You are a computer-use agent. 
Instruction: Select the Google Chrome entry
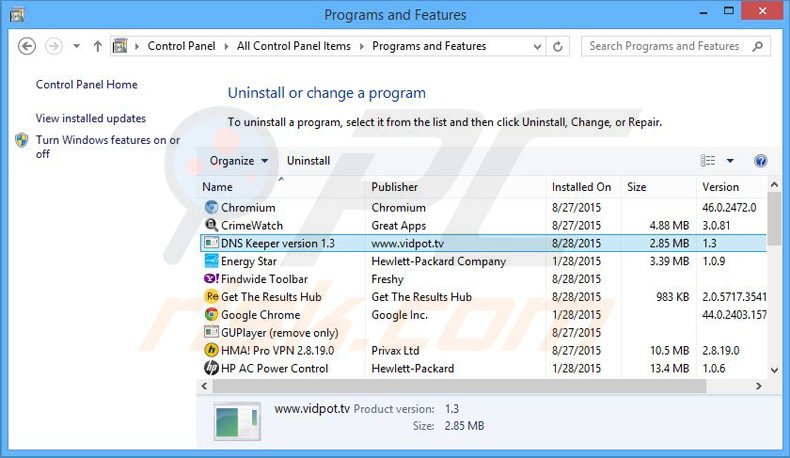(x=260, y=315)
